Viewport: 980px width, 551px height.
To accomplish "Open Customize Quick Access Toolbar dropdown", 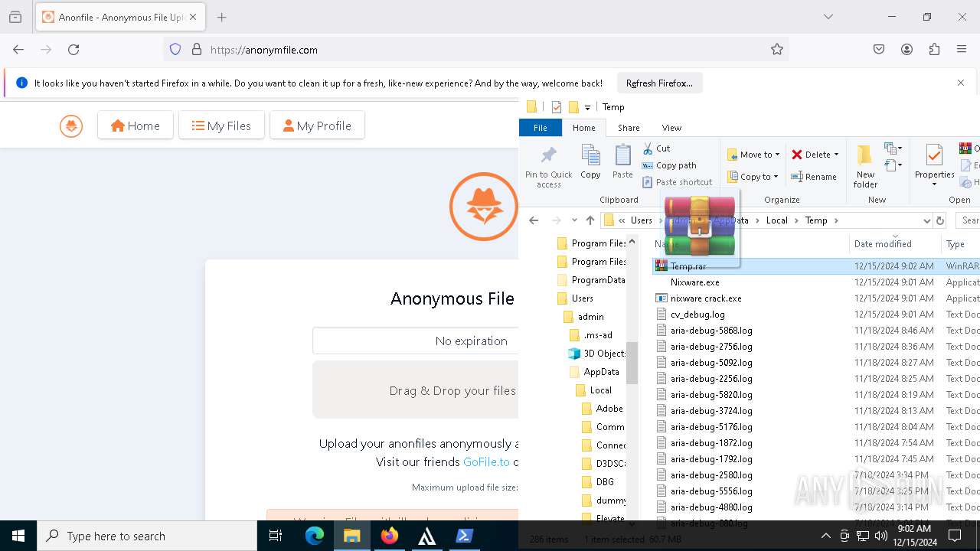I will pyautogui.click(x=587, y=107).
